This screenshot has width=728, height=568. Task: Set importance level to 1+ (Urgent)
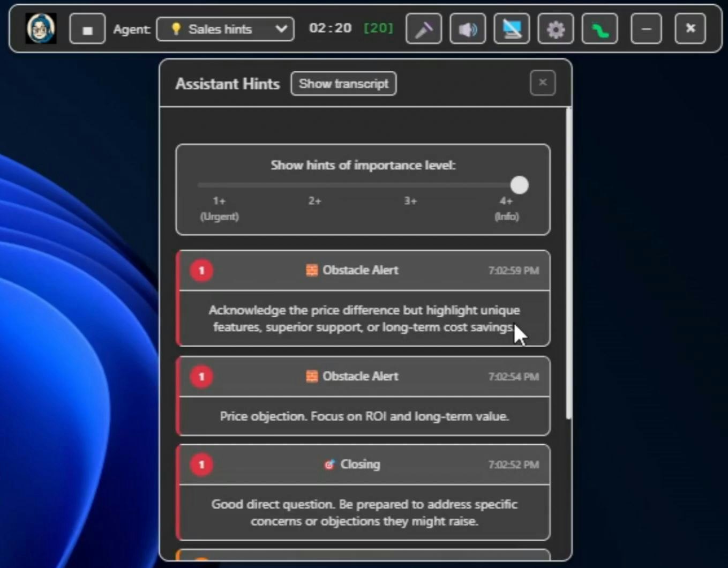(219, 208)
